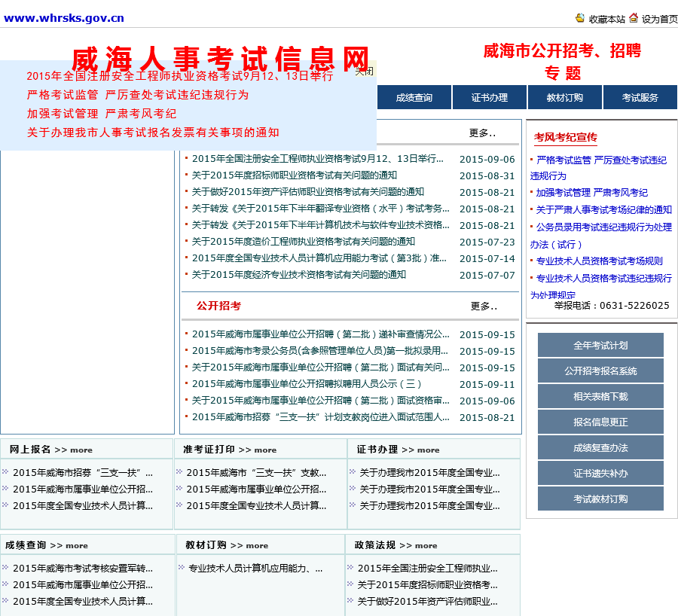This screenshot has width=678, height=616.
Task: Click the 收藏本站 favorite icon
Action: (x=580, y=18)
